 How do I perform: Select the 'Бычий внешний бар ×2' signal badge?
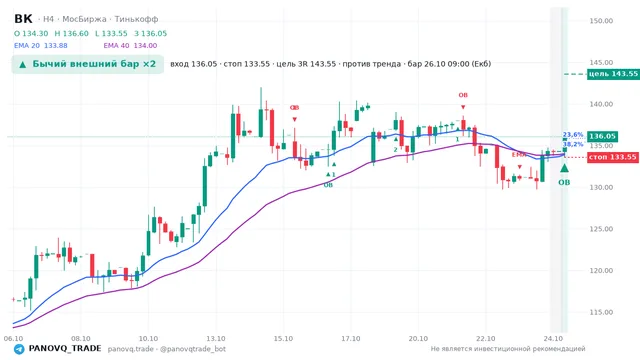tap(88, 64)
